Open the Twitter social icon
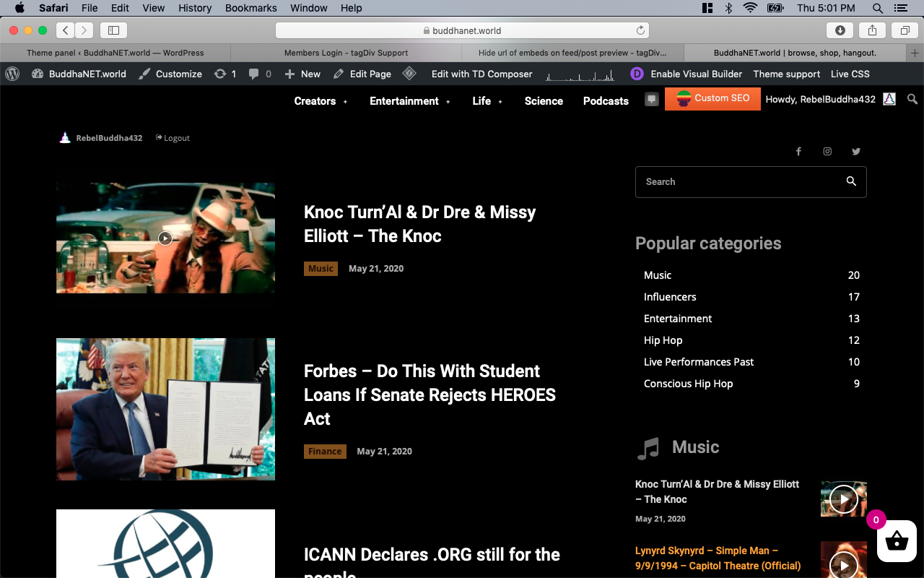Viewport: 924px width, 578px height. (x=856, y=151)
